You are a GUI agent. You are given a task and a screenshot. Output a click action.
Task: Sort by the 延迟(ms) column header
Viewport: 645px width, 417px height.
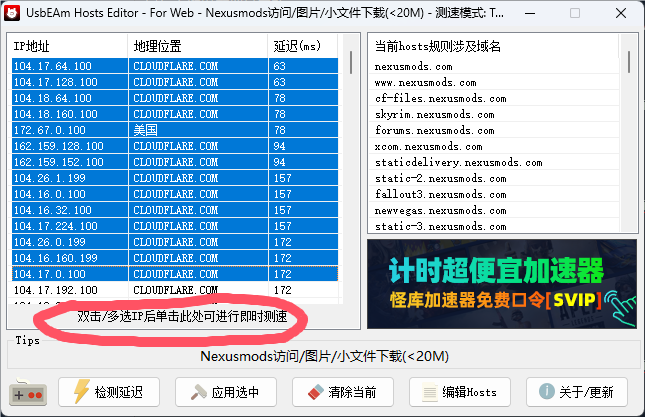pyautogui.click(x=303, y=46)
